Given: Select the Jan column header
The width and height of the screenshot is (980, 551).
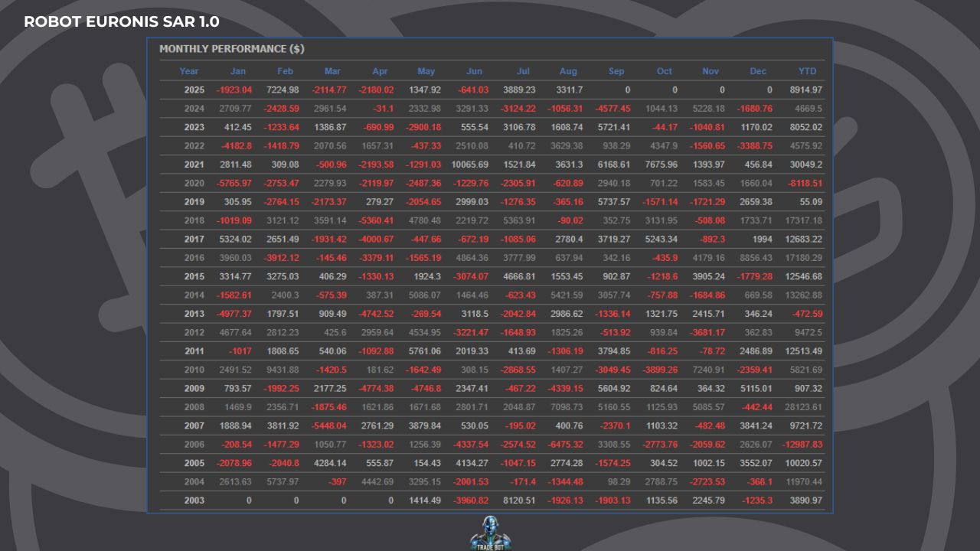Looking at the screenshot, I should (238, 71).
